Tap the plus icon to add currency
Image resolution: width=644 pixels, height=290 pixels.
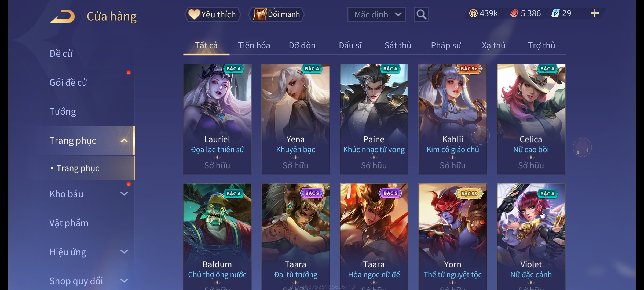pos(594,13)
